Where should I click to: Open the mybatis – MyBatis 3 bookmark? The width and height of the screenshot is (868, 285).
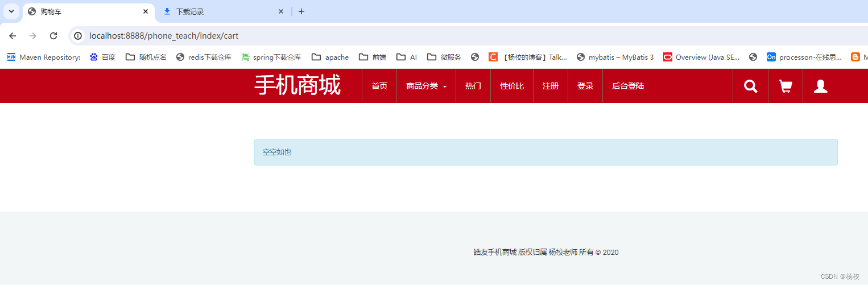tap(615, 57)
